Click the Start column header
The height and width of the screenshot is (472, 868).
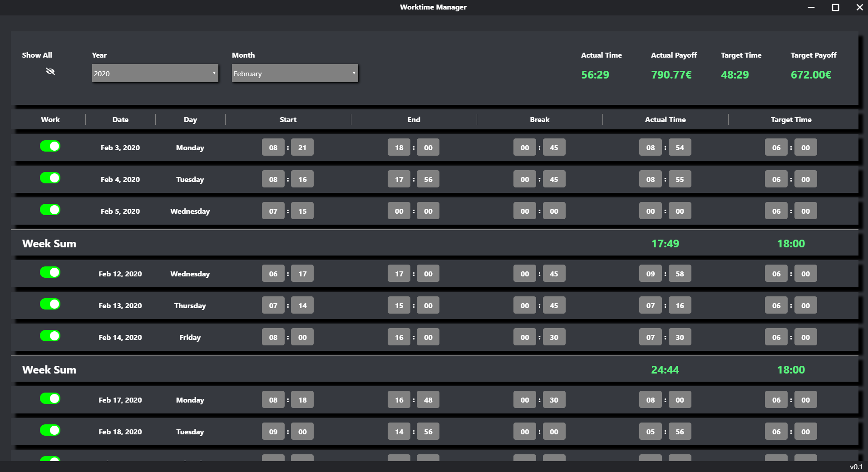coord(288,120)
